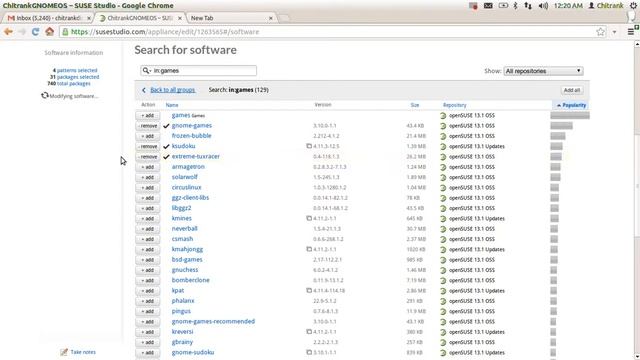Click the browser forward arrow
640x360 pixels.
(x=22, y=32)
